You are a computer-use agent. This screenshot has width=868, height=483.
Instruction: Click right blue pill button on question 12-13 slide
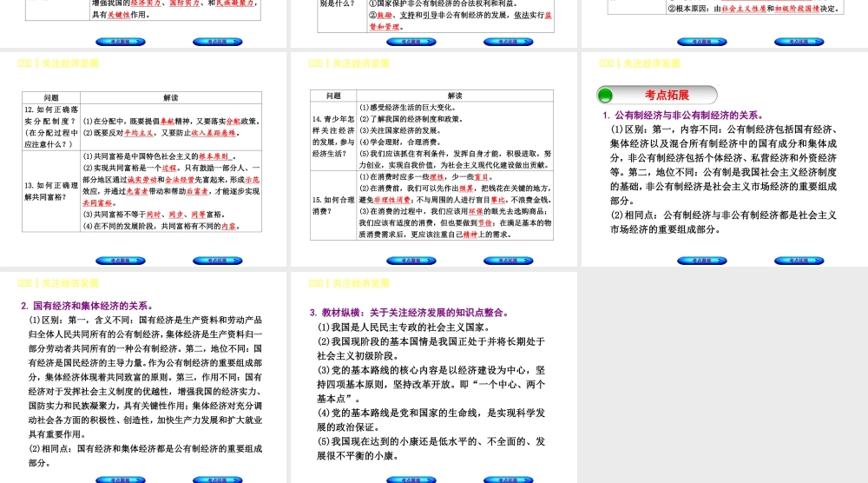coord(218,261)
